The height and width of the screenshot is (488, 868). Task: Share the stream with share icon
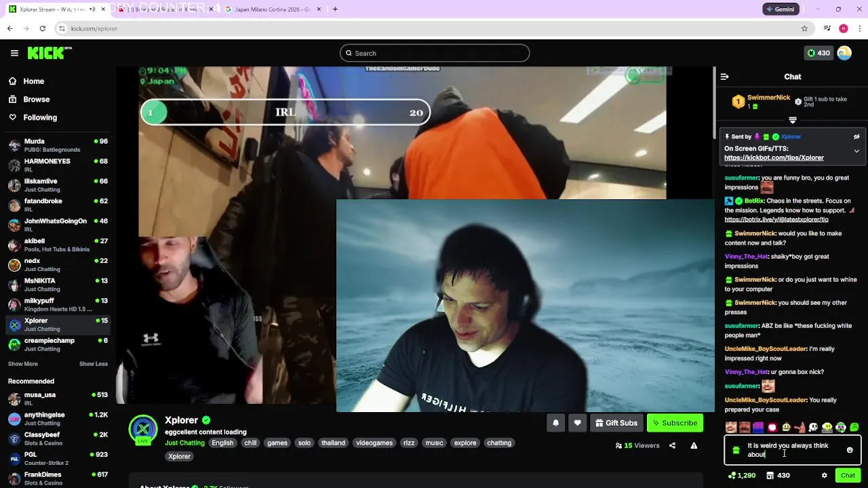tap(672, 445)
